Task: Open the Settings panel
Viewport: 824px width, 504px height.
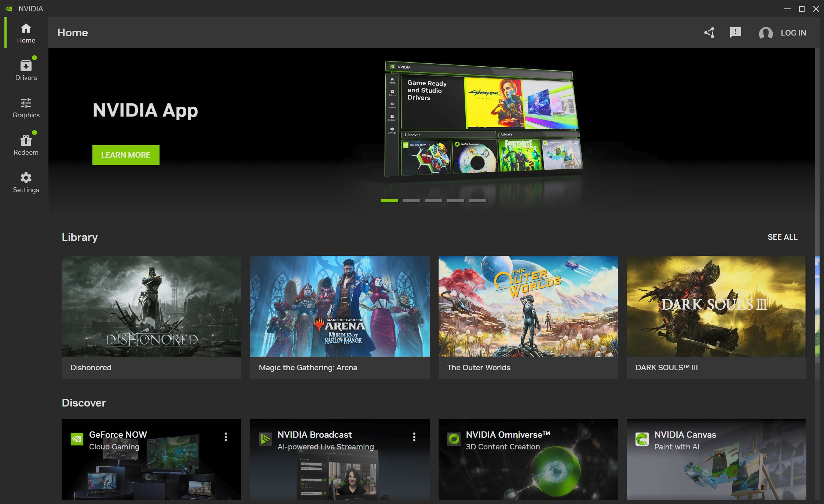Action: coord(26,182)
